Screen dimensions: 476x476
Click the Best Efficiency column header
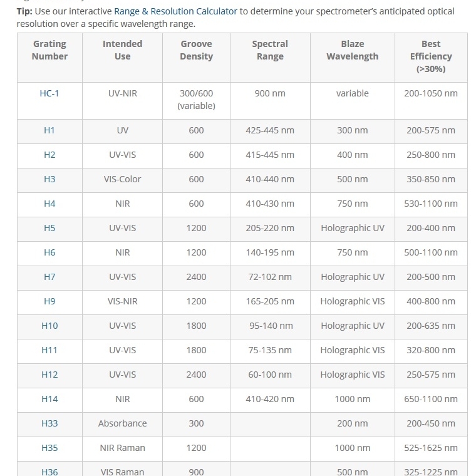[431, 56]
